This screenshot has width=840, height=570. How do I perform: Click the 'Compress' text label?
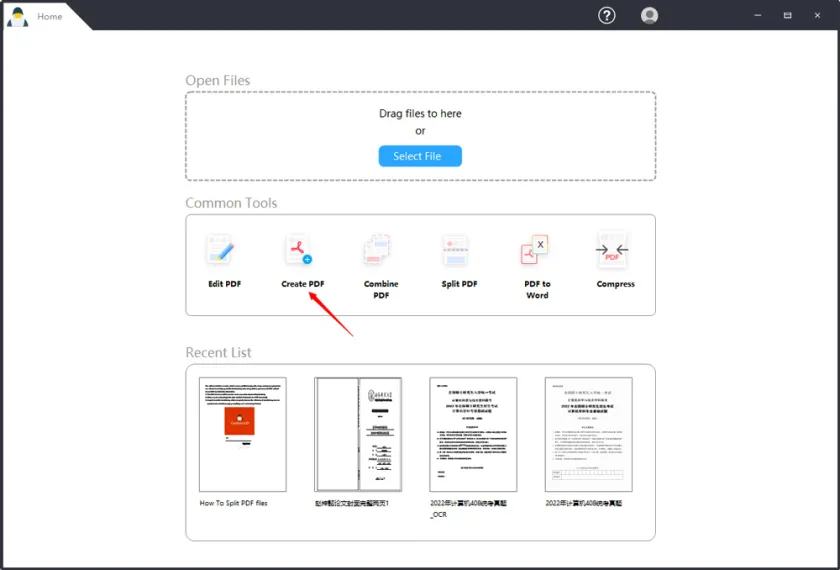pos(615,284)
